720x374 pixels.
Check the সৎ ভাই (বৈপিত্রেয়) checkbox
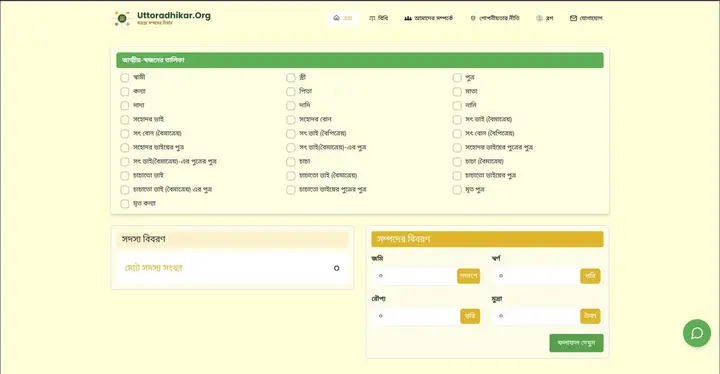[x=291, y=134]
